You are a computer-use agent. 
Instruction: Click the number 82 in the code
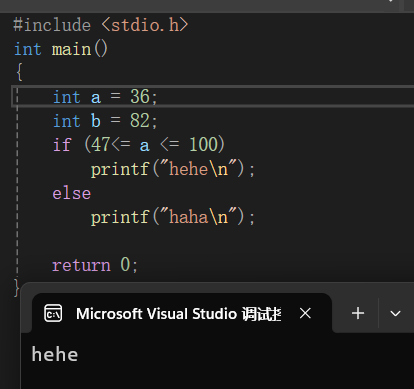[x=140, y=121]
